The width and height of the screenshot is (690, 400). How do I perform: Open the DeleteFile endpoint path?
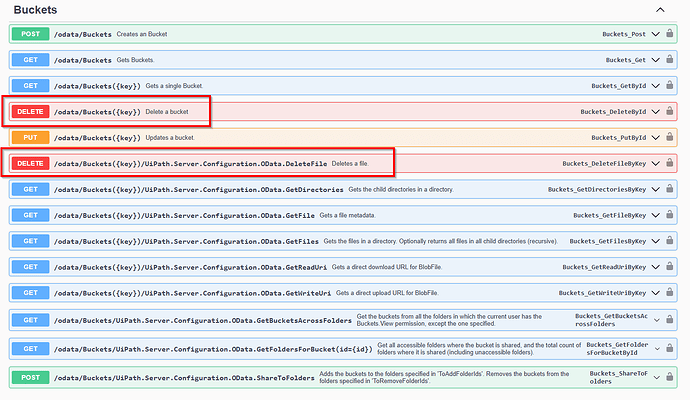191,164
